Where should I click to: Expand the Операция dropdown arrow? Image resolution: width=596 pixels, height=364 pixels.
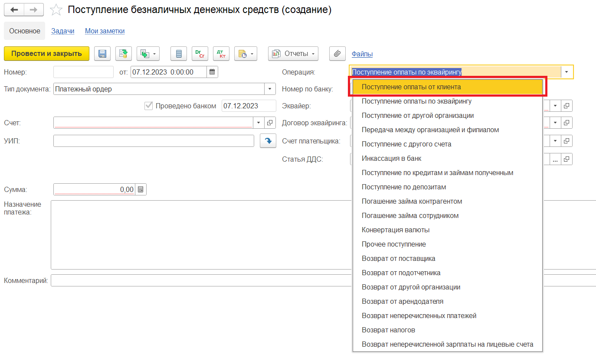(x=567, y=72)
